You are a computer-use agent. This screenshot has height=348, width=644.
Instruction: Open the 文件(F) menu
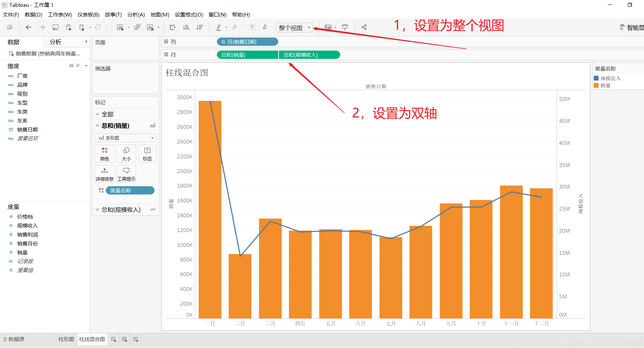pos(11,15)
